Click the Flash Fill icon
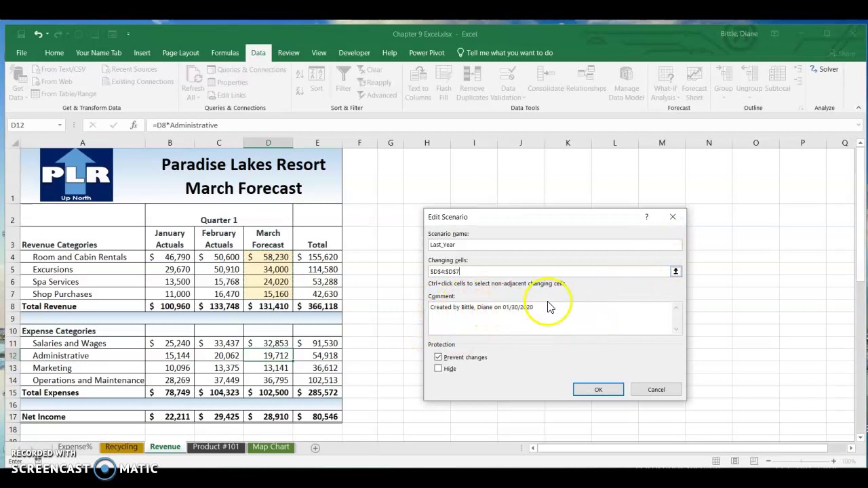This screenshot has width=868, height=488. coord(443,83)
